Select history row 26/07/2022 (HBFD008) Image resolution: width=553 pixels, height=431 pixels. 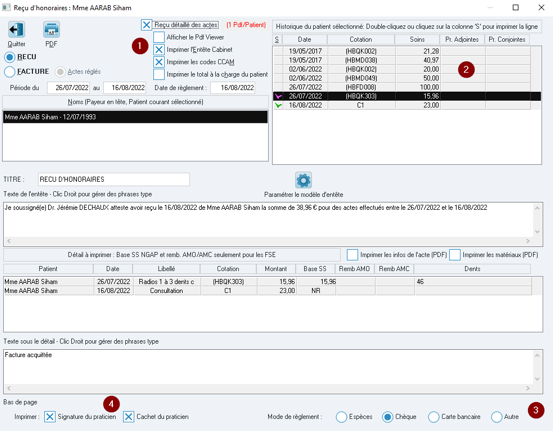[x=402, y=87]
